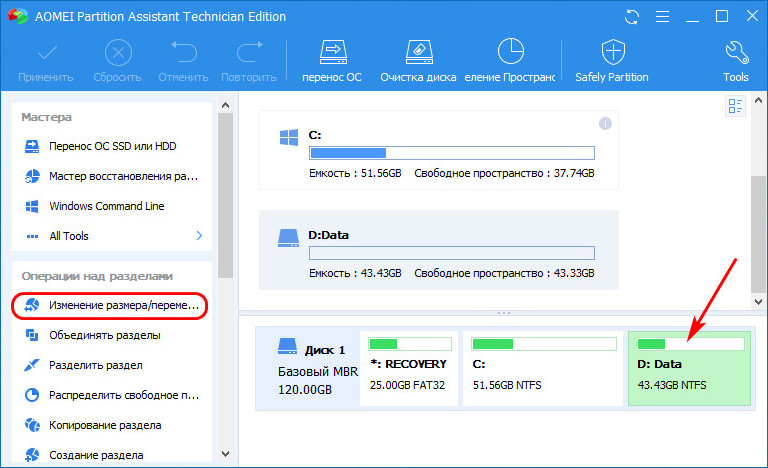The width and height of the screenshot is (768, 468).
Task: Click the Мастера section header
Action: pyautogui.click(x=47, y=117)
